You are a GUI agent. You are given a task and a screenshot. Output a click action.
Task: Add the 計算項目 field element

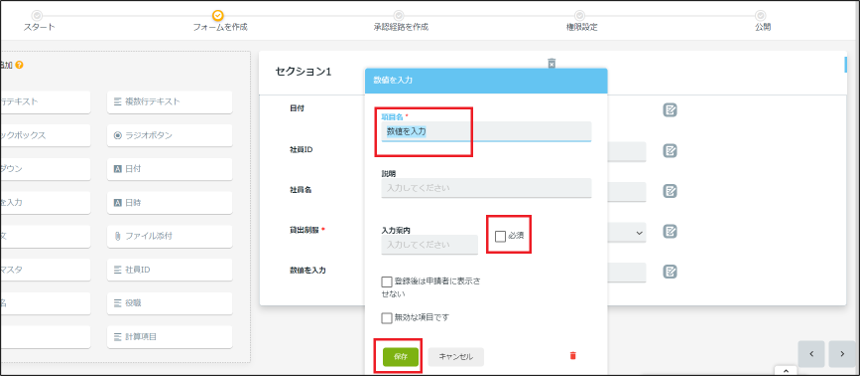[169, 337]
